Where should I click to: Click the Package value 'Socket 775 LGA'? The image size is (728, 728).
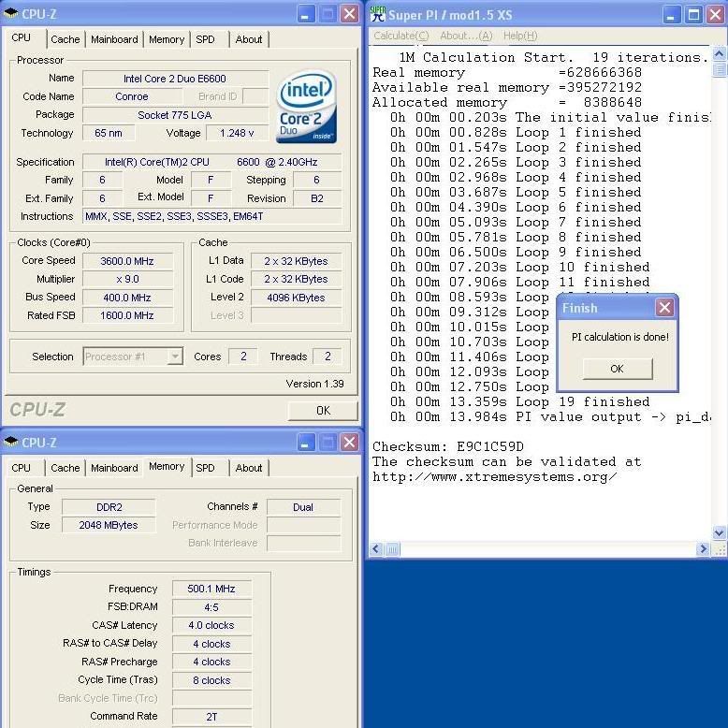176,115
